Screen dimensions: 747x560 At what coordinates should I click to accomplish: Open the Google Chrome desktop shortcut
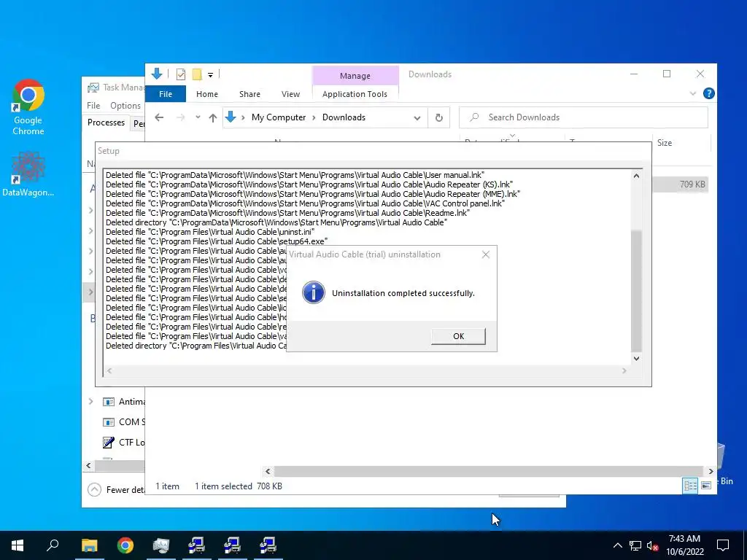pyautogui.click(x=28, y=107)
